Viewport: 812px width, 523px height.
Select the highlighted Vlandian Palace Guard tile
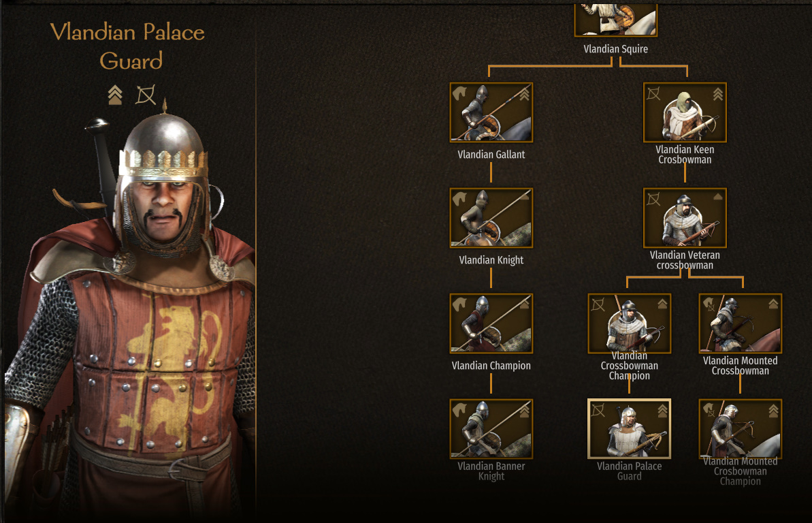click(629, 428)
